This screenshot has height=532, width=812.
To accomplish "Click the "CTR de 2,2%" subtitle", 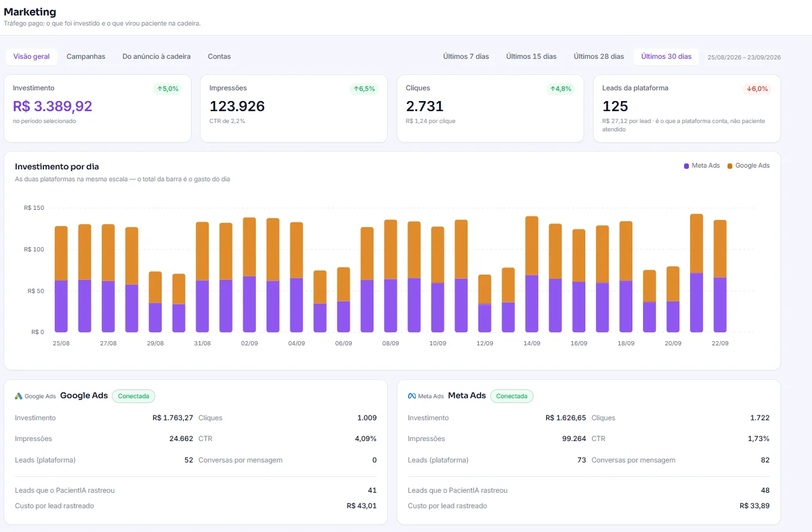I will [x=227, y=121].
